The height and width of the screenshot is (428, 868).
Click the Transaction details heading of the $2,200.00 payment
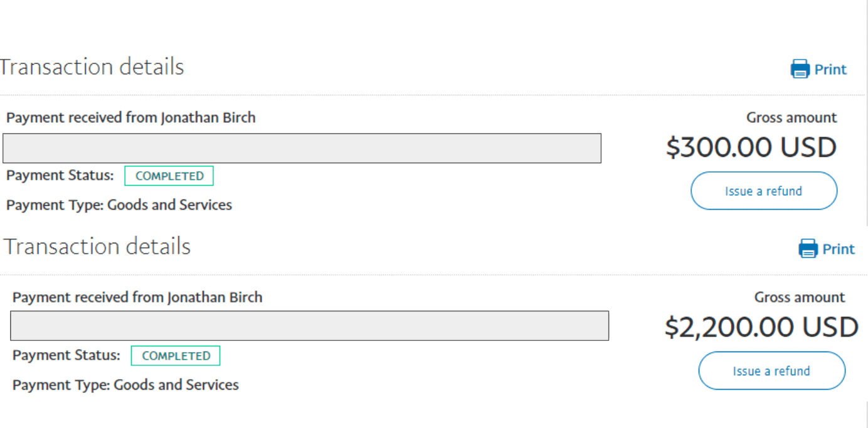tap(97, 246)
